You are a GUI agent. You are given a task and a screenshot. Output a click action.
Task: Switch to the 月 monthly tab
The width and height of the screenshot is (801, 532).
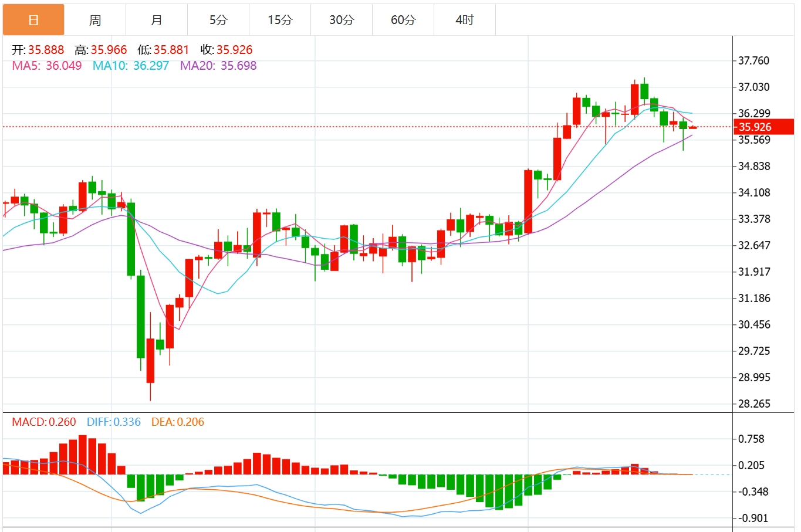click(157, 20)
